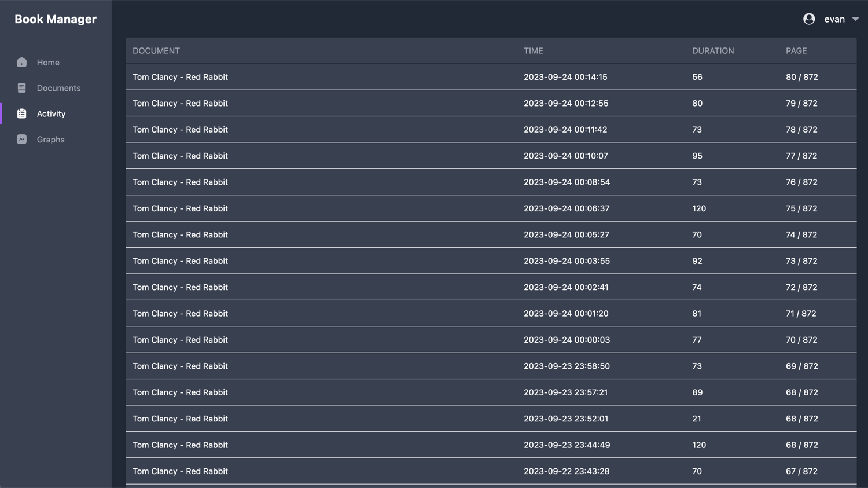Image resolution: width=868 pixels, height=488 pixels.
Task: Click the DOCUMENT column header
Action: pos(156,51)
